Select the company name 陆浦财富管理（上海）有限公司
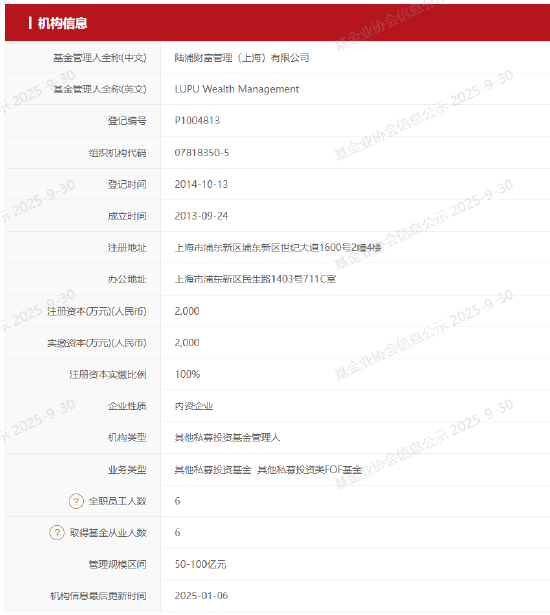550x615 pixels. (242, 58)
